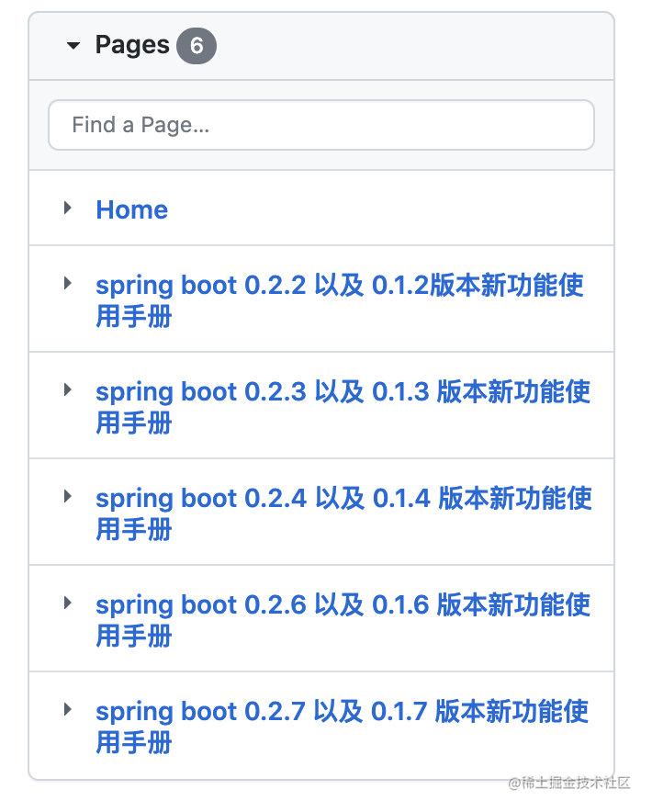Open spring boot 0.2.3 以及 0.1.3 manual page
The image size is (652, 812).
343,407
